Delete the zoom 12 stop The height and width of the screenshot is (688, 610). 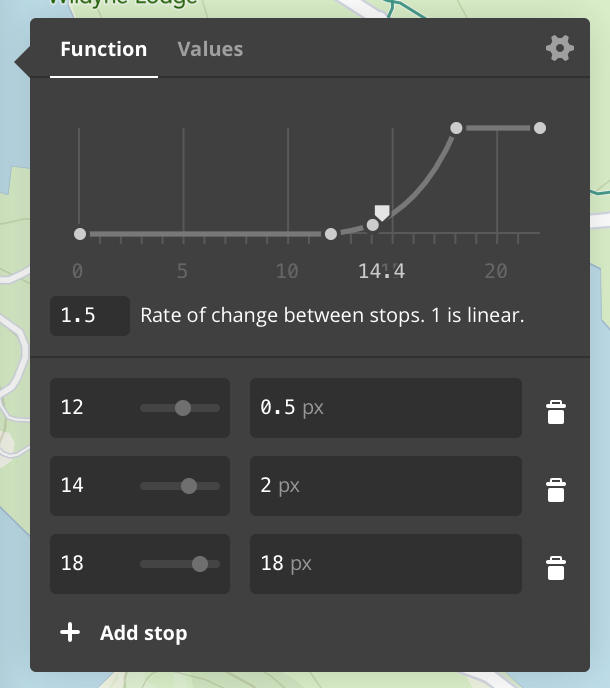tap(556, 411)
